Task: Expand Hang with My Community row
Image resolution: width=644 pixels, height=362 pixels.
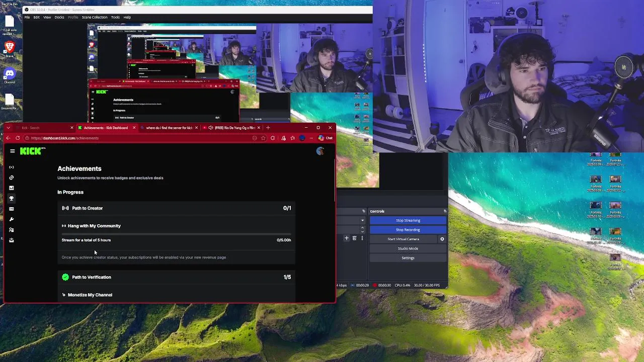Action: [176, 226]
